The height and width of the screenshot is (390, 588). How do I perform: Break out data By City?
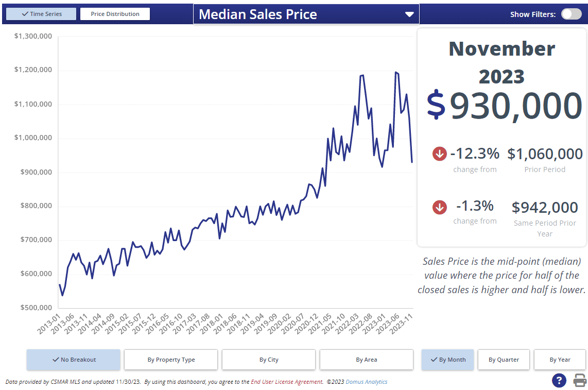(x=269, y=360)
